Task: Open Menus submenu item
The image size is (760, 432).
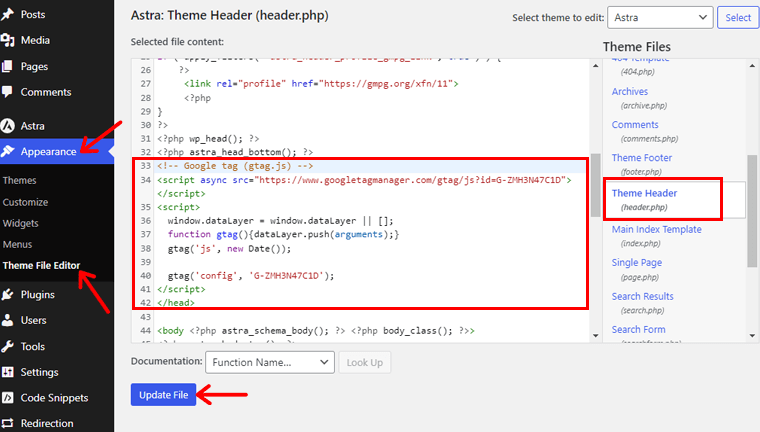Action: click(x=17, y=244)
